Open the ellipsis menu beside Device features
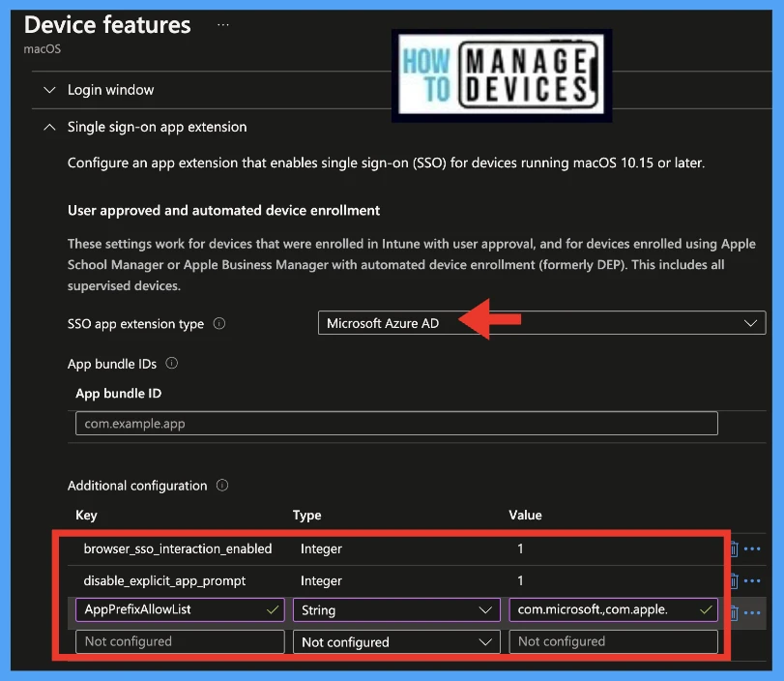Viewport: 784px width, 681px height. 223,24
